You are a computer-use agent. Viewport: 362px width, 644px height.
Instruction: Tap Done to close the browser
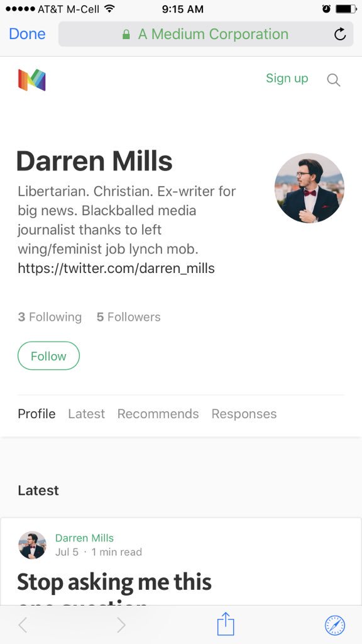[27, 34]
